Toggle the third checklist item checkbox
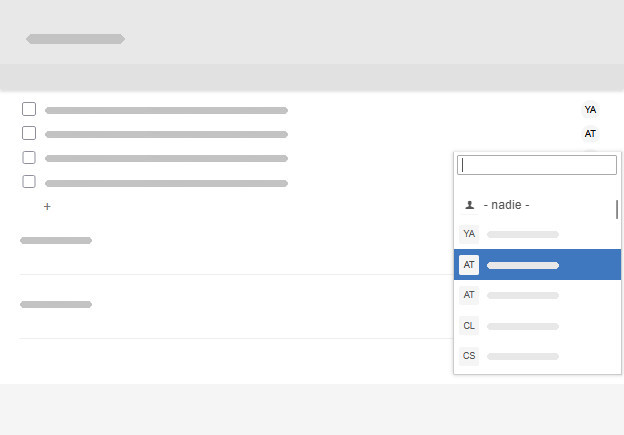 tap(29, 158)
